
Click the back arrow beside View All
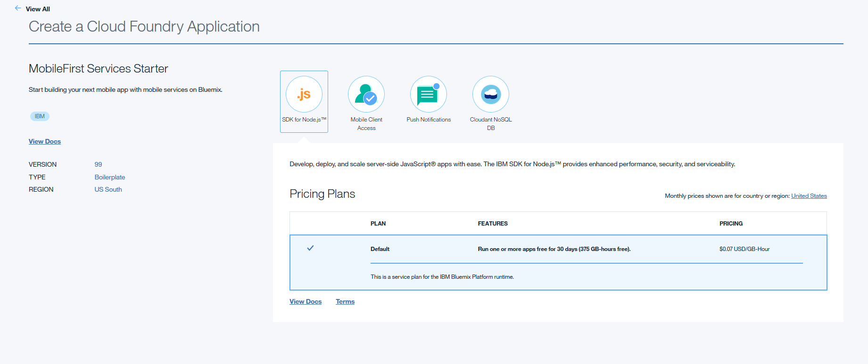click(18, 8)
